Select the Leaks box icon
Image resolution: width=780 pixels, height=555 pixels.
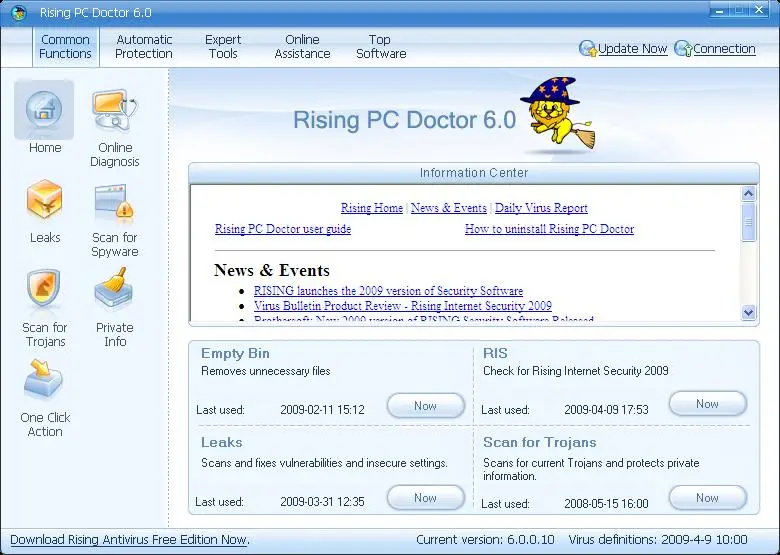(44, 200)
